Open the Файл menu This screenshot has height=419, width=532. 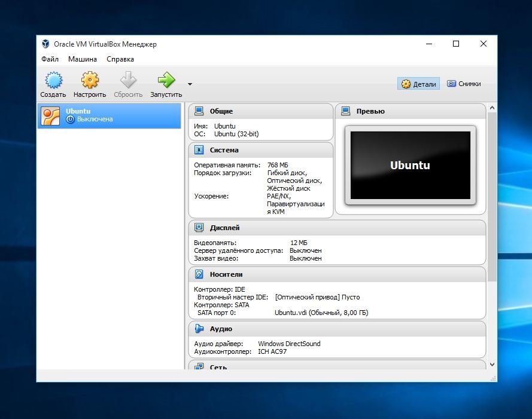50,59
